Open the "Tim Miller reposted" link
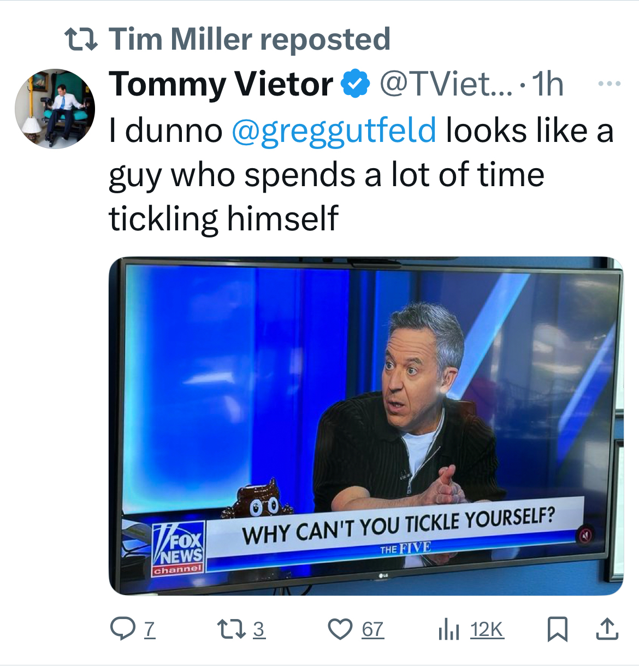This screenshot has width=639, height=672. coord(249,39)
